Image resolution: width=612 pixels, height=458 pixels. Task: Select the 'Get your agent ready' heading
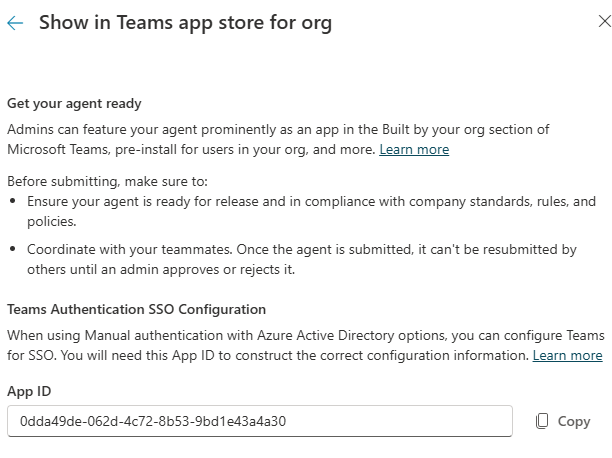pyautogui.click(x=74, y=104)
